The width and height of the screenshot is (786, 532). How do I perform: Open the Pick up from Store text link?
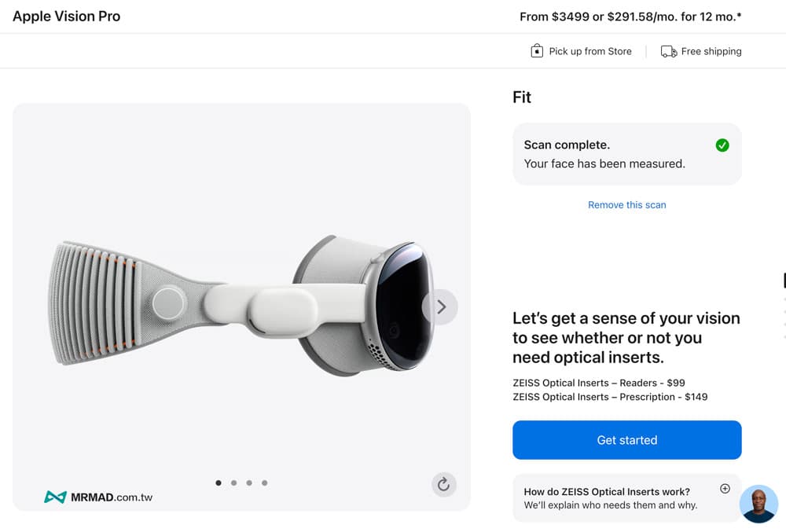590,51
